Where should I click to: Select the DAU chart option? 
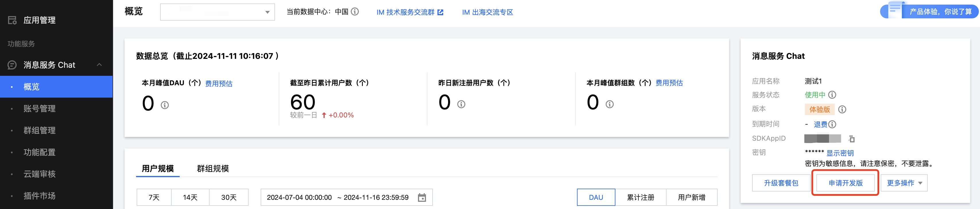596,197
